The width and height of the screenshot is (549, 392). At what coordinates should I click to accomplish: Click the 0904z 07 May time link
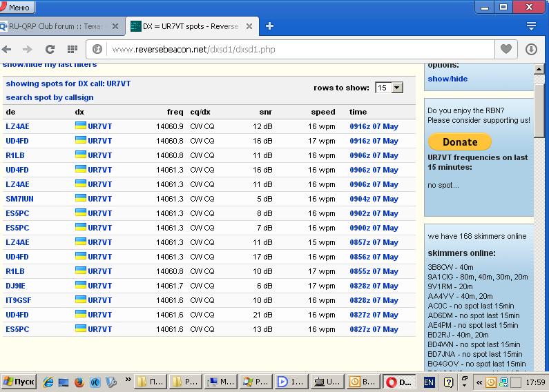(x=374, y=199)
